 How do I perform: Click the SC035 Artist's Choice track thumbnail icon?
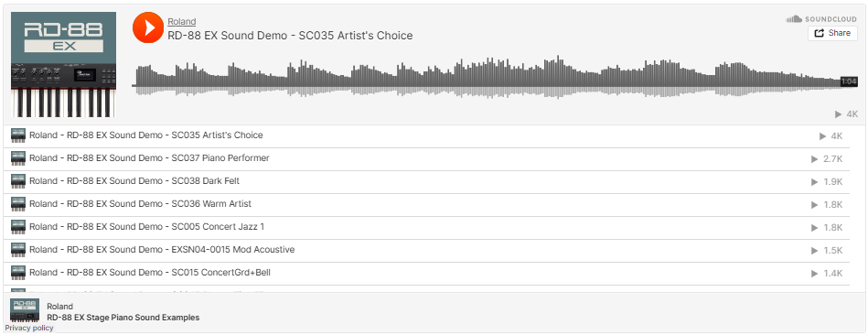coord(18,135)
